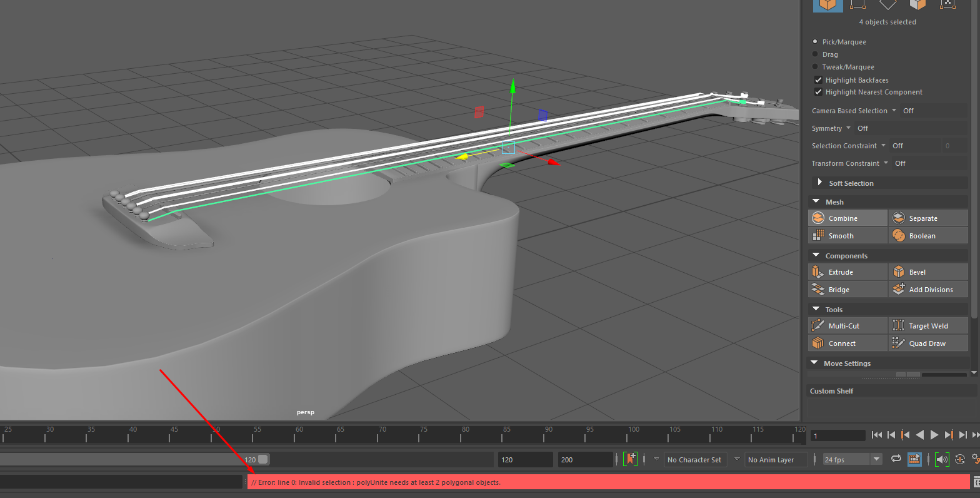Select Tweak/Marquee selection mode
The height and width of the screenshot is (498, 980).
coord(815,66)
